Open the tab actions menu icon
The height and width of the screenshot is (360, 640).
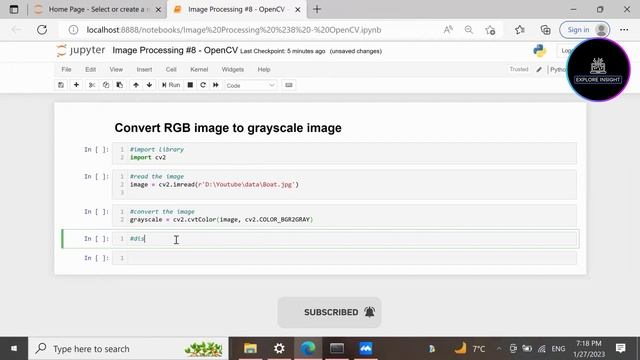13,9
